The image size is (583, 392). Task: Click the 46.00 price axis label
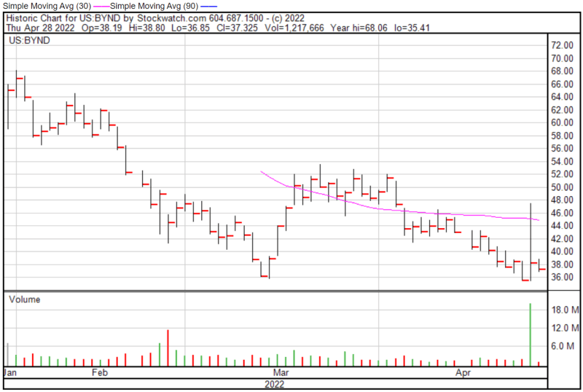click(x=562, y=213)
